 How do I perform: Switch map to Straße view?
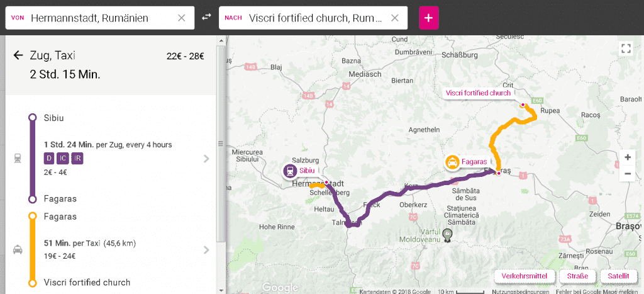tap(577, 276)
